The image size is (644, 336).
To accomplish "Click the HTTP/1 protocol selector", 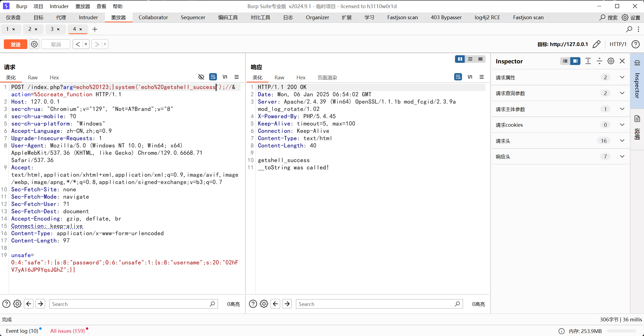I will [x=618, y=44].
